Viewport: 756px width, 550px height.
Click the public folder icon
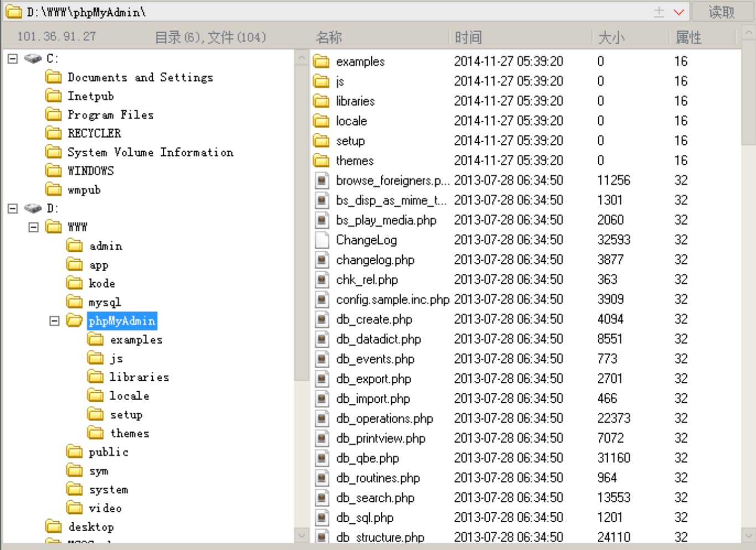click(74, 452)
